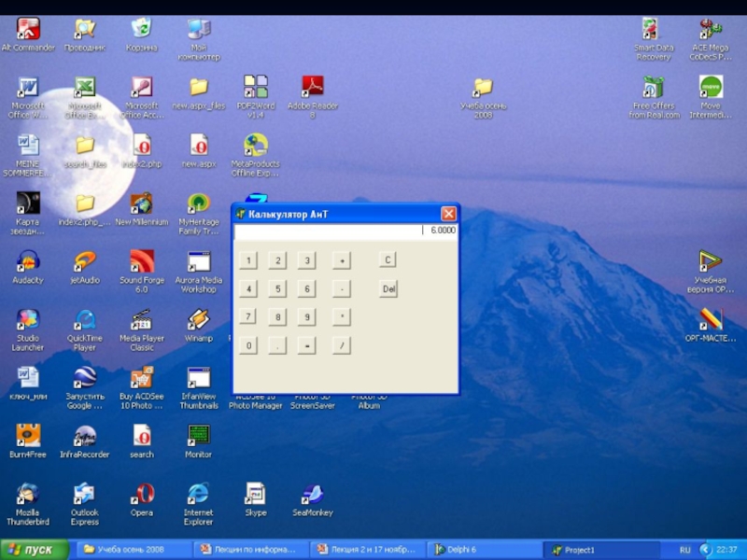Open the Sound Forge 6.0 shortcut

pyautogui.click(x=142, y=262)
